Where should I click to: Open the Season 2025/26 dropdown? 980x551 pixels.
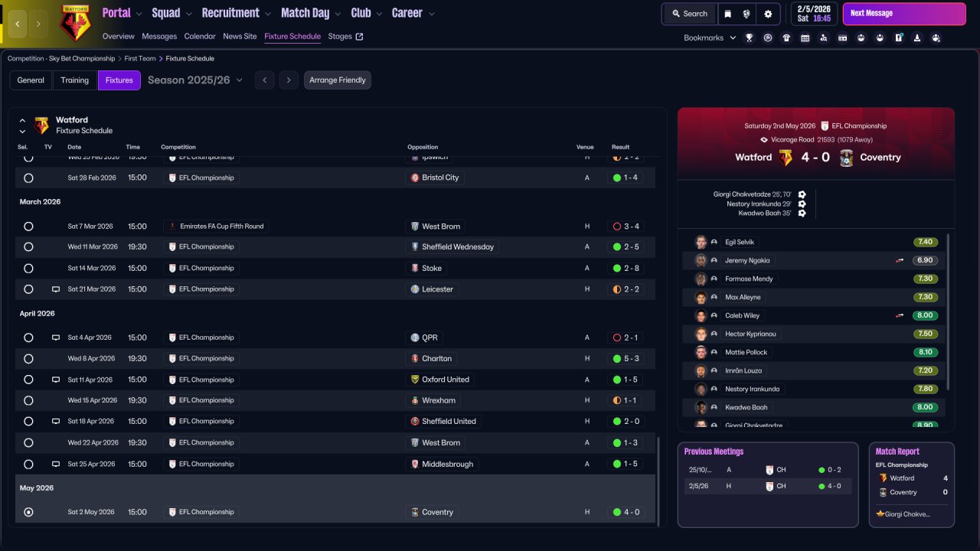click(195, 80)
